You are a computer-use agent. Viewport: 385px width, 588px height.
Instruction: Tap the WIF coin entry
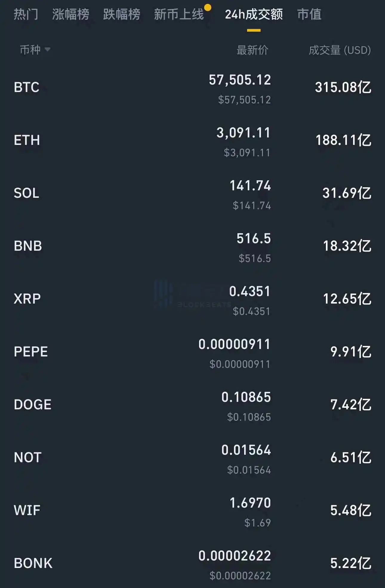(27, 510)
